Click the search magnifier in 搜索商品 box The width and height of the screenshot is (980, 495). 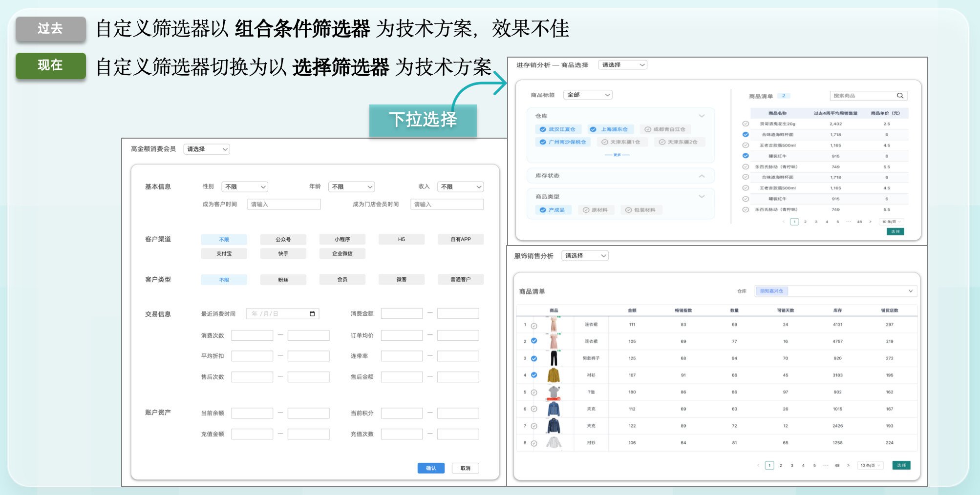point(899,96)
